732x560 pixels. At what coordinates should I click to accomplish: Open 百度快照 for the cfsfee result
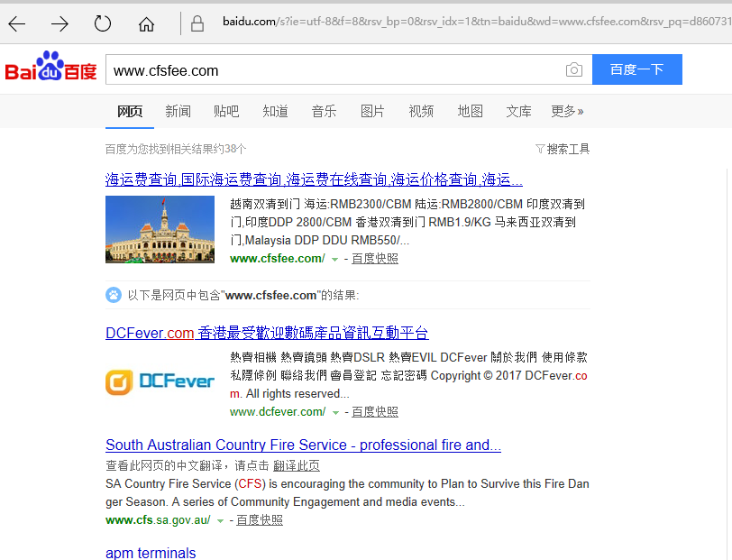pyautogui.click(x=375, y=258)
